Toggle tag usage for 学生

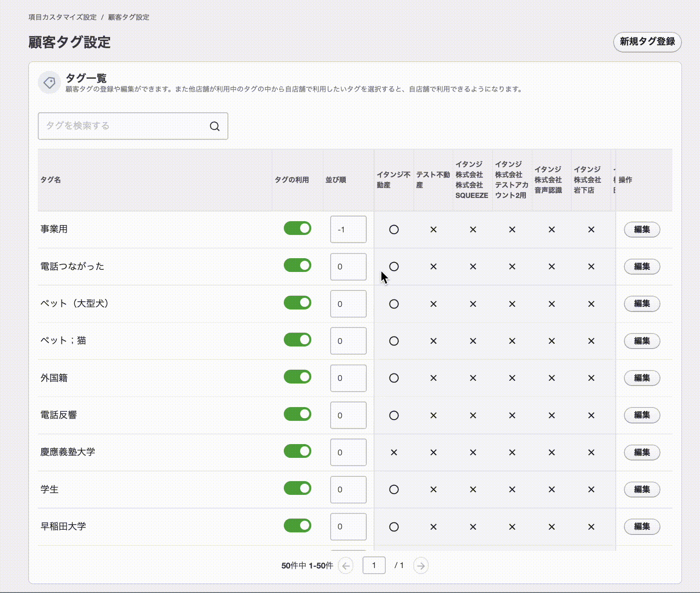click(298, 488)
